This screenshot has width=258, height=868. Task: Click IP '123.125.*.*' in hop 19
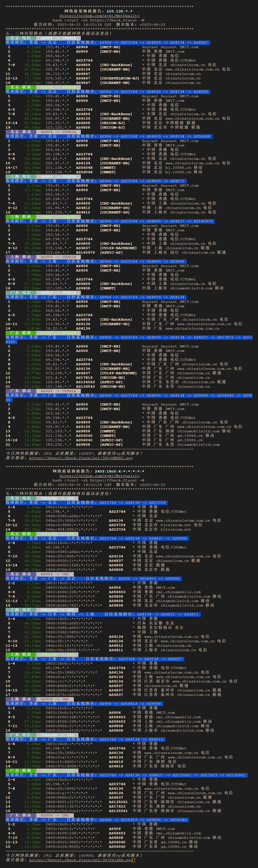click(x=59, y=127)
